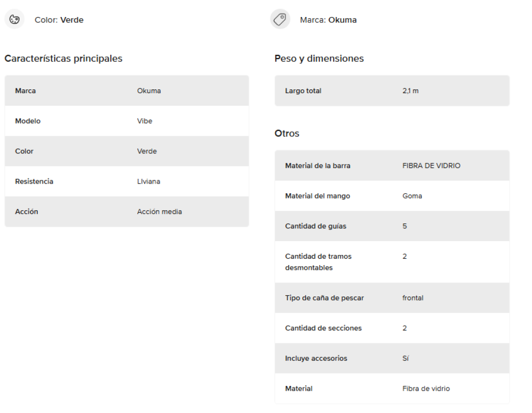Click the Tipo de caña value frontal
Image resolution: width=532 pixels, height=413 pixels.
412,298
